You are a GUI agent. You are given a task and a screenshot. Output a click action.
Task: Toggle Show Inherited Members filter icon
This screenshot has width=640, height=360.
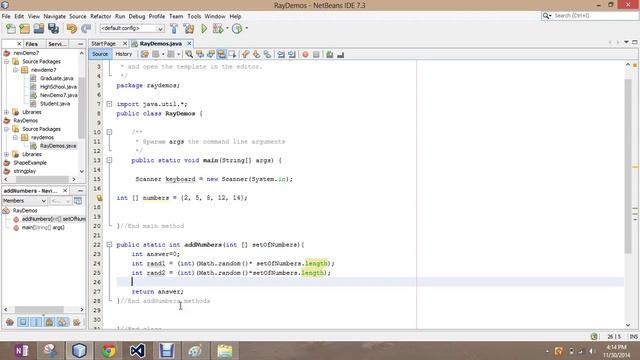coord(10,322)
